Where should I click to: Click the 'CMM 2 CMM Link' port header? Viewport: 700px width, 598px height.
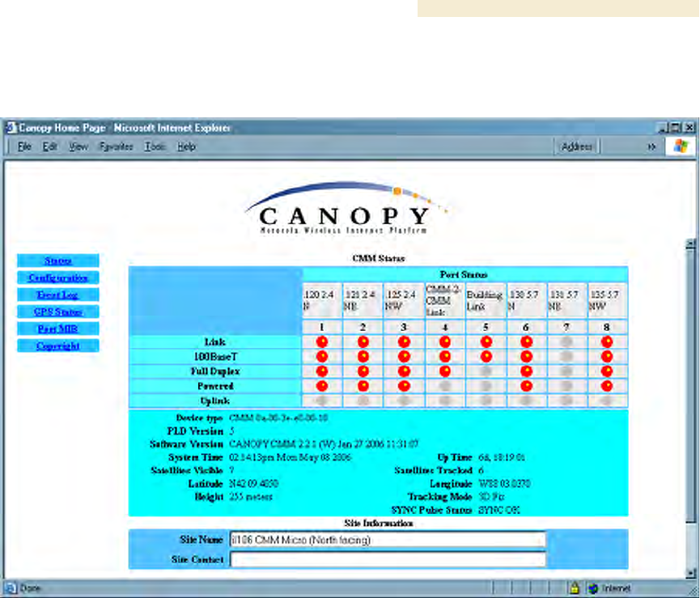pyautogui.click(x=444, y=300)
